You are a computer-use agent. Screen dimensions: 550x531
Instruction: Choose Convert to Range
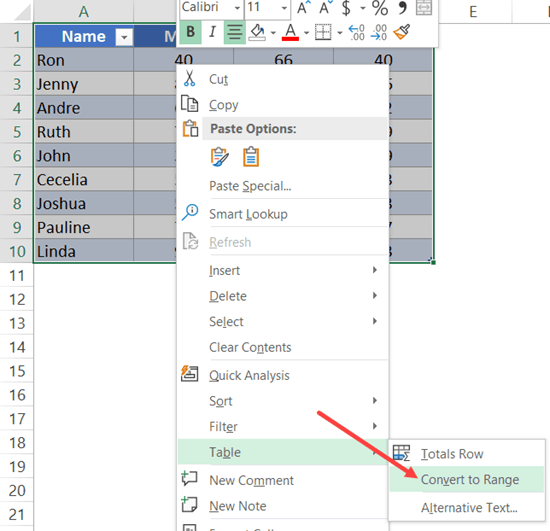click(x=467, y=479)
